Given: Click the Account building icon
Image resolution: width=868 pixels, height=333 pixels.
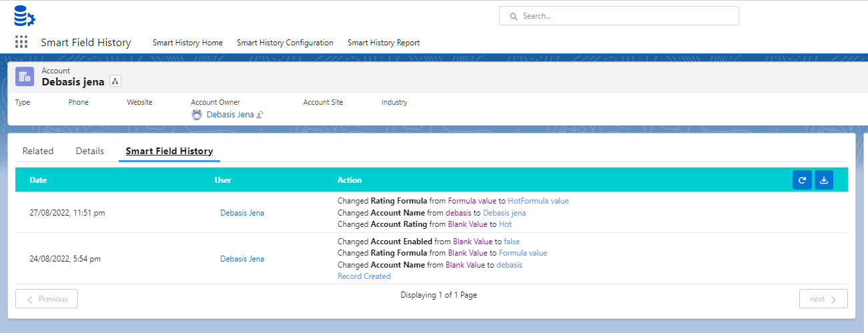Looking at the screenshot, I should (x=25, y=77).
